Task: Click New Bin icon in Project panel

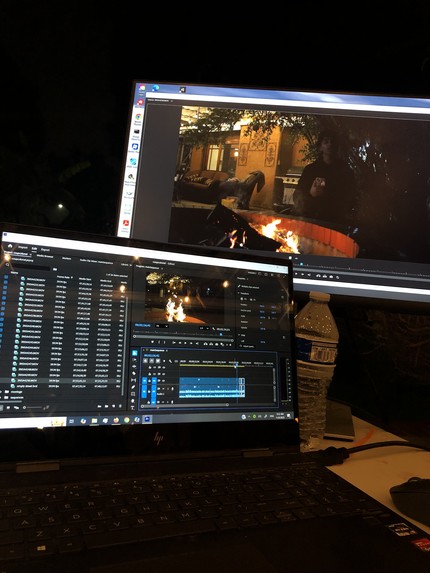Action: pyautogui.click(x=106, y=406)
